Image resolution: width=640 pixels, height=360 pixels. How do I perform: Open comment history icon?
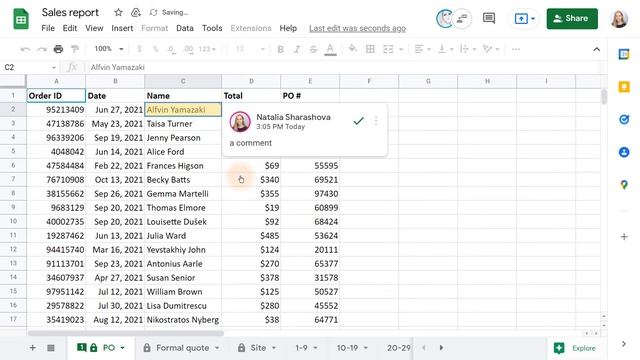point(489,18)
